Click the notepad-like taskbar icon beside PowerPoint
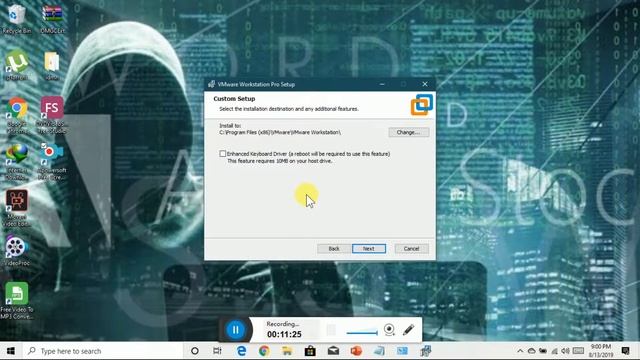Viewport: 640px width, 360px height. click(x=379, y=351)
